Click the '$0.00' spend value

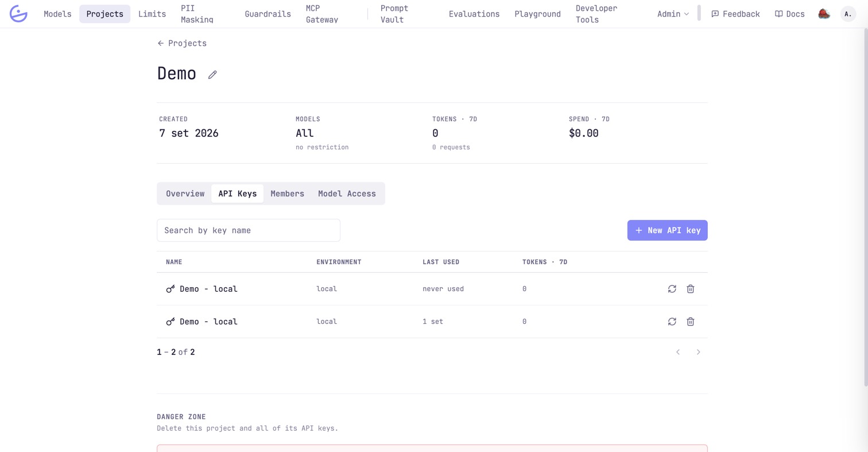point(584,133)
